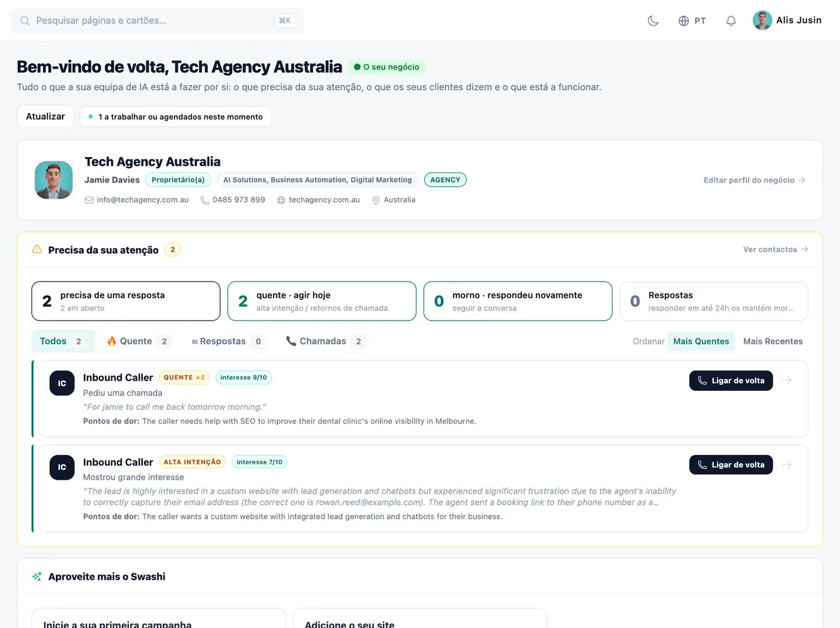This screenshot has height=628, width=840.
Task: Click the ALTA INTENÇÃO badge
Action: click(x=192, y=462)
